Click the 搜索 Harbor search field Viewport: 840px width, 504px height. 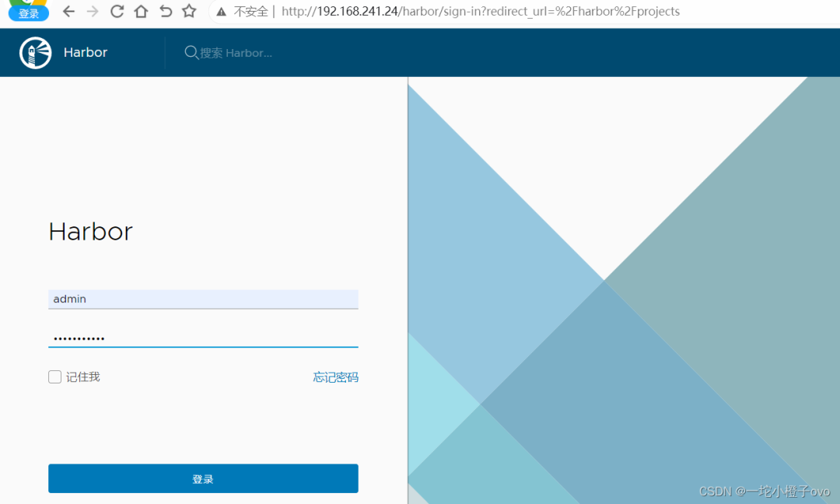(x=233, y=52)
